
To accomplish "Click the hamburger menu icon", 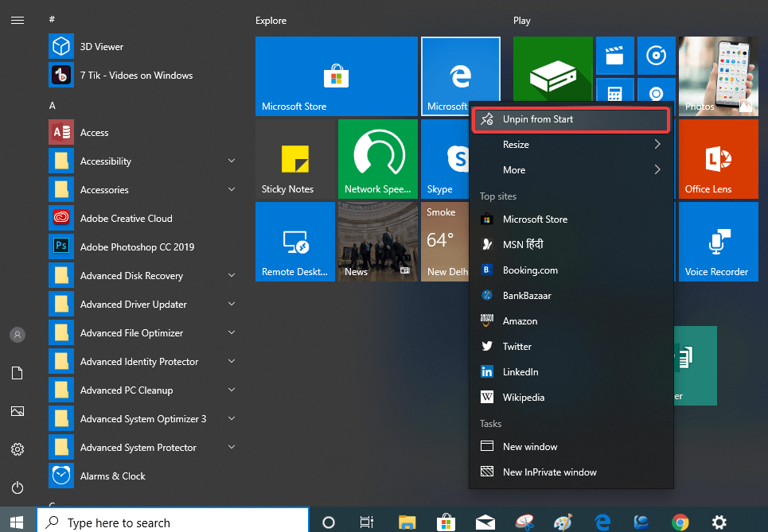I will click(18, 20).
